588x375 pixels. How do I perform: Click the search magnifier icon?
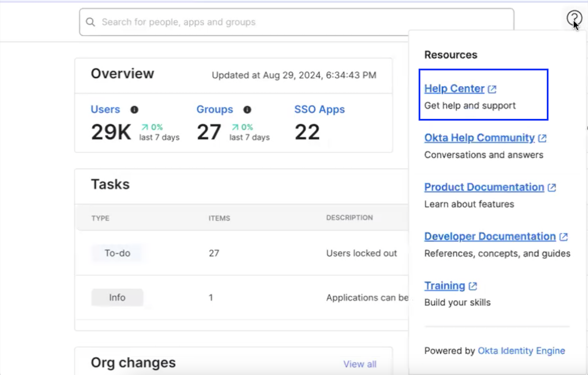click(90, 21)
